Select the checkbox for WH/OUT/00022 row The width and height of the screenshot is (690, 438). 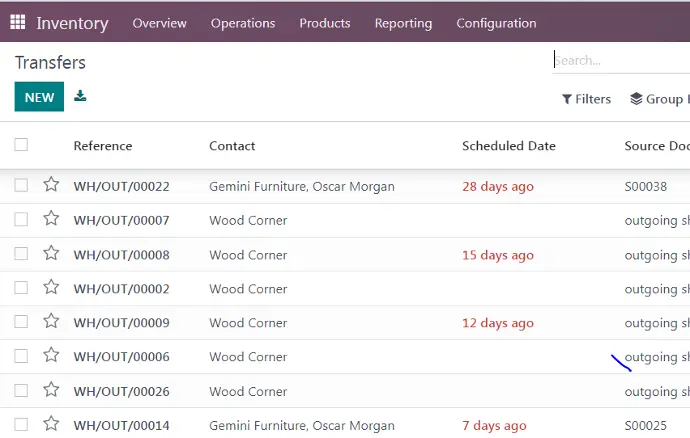pos(21,186)
